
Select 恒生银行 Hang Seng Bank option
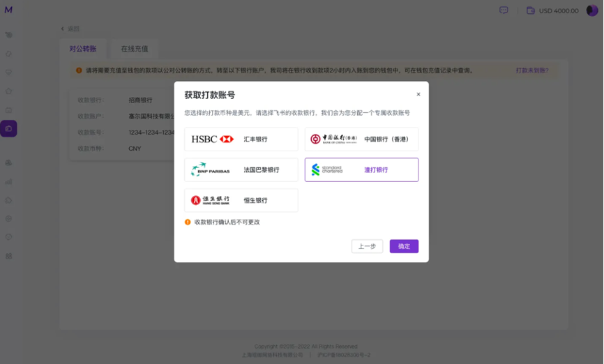tap(241, 200)
